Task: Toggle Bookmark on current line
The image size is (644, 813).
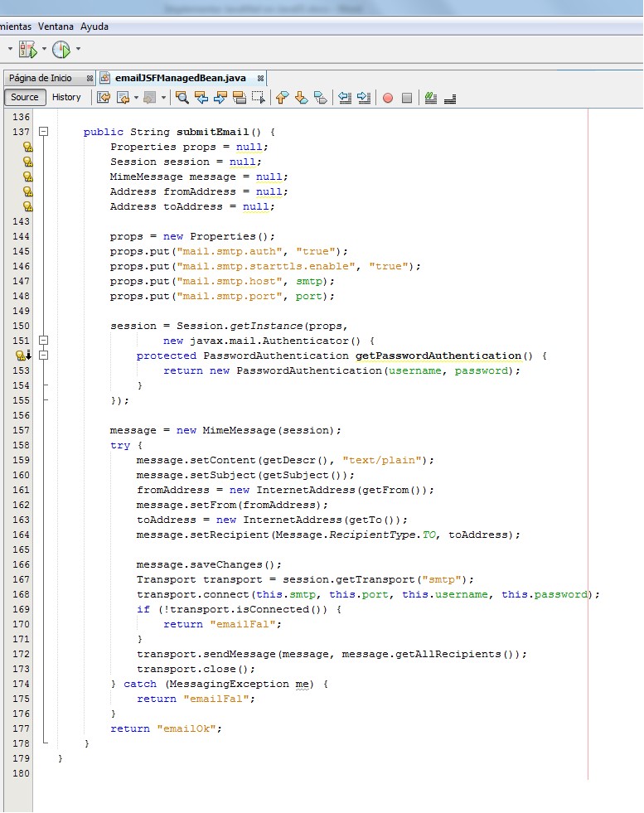Action: [321, 98]
